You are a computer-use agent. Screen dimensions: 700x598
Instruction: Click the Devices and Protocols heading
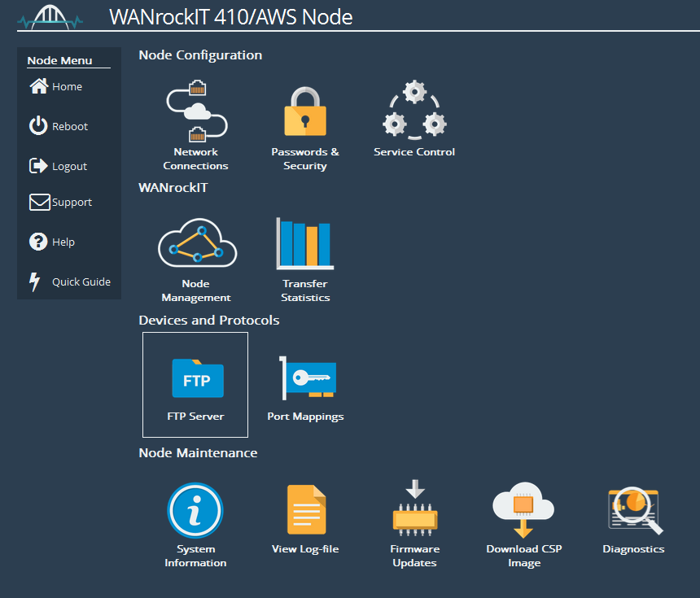[x=209, y=320]
